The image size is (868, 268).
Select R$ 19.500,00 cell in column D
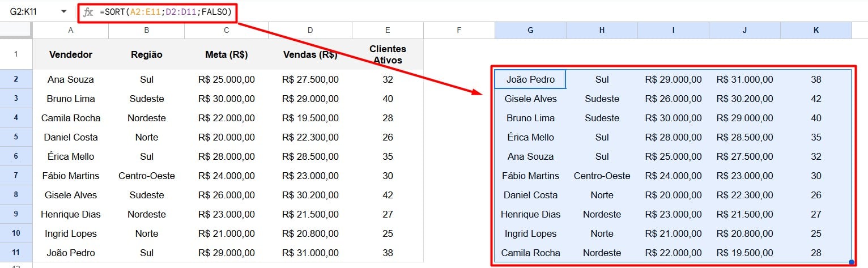(310, 118)
